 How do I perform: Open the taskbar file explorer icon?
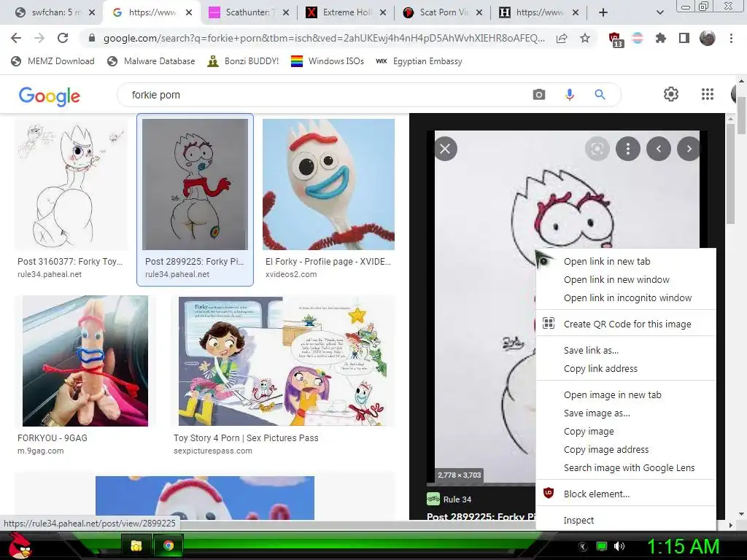(136, 545)
